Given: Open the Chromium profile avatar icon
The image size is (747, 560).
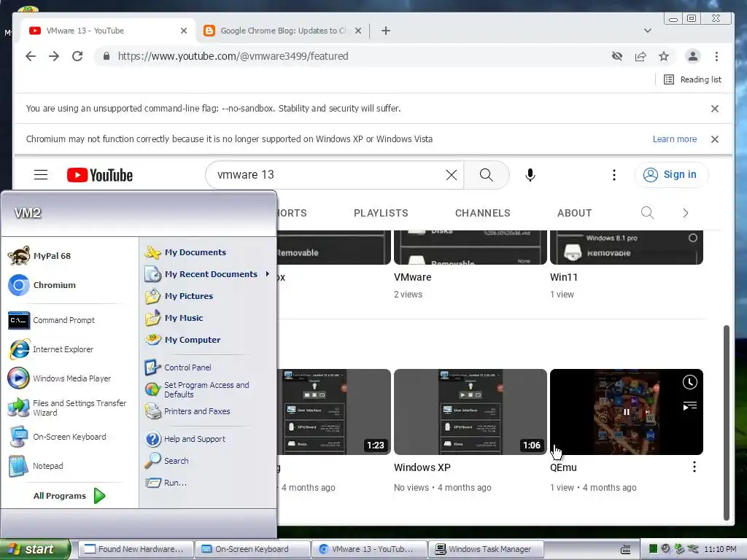Looking at the screenshot, I should pyautogui.click(x=693, y=56).
